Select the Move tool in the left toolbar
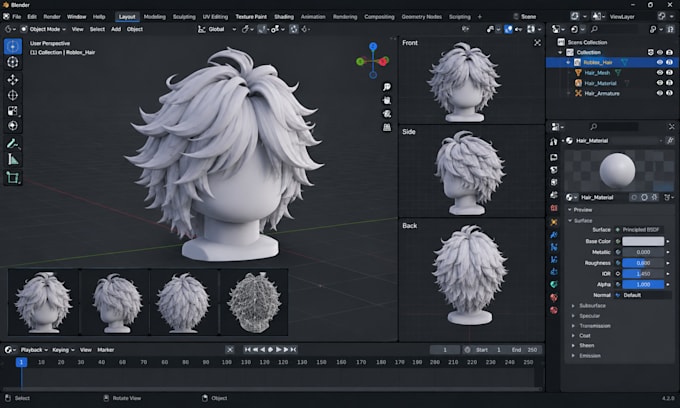The image size is (680, 408). pyautogui.click(x=13, y=80)
